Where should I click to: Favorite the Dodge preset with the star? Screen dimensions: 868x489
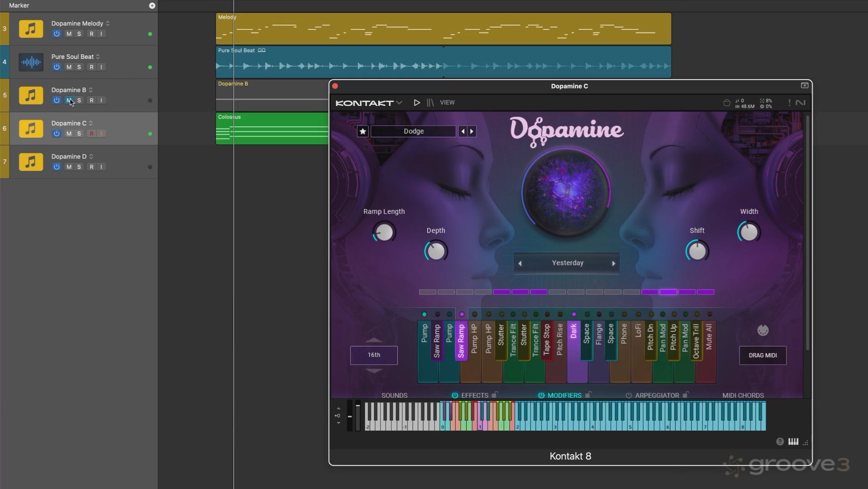[x=362, y=131]
